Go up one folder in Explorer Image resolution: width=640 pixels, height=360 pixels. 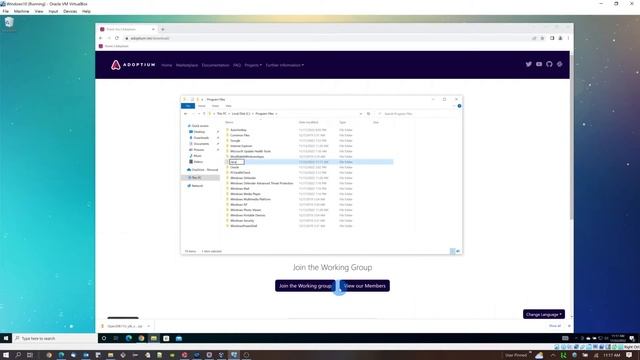click(x=204, y=113)
